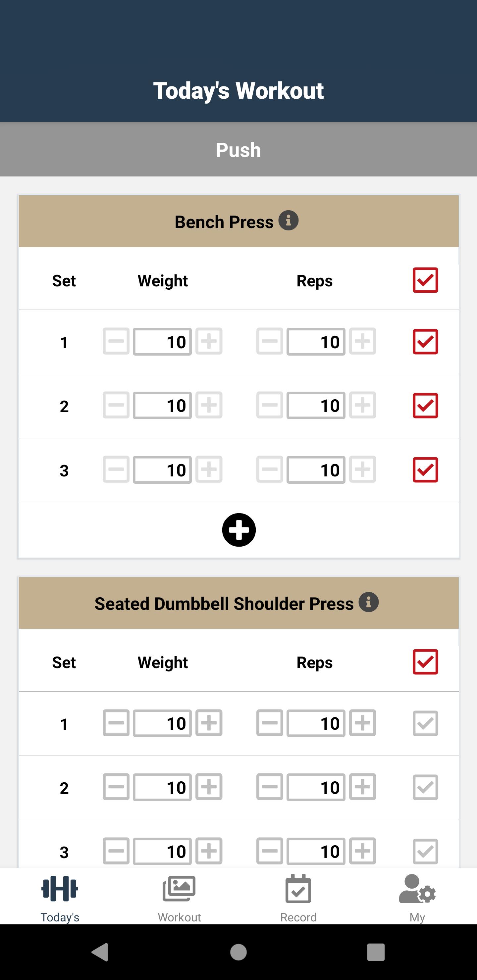The width and height of the screenshot is (477, 980).
Task: Increase Bench Press set 1 weight
Action: coord(209,341)
